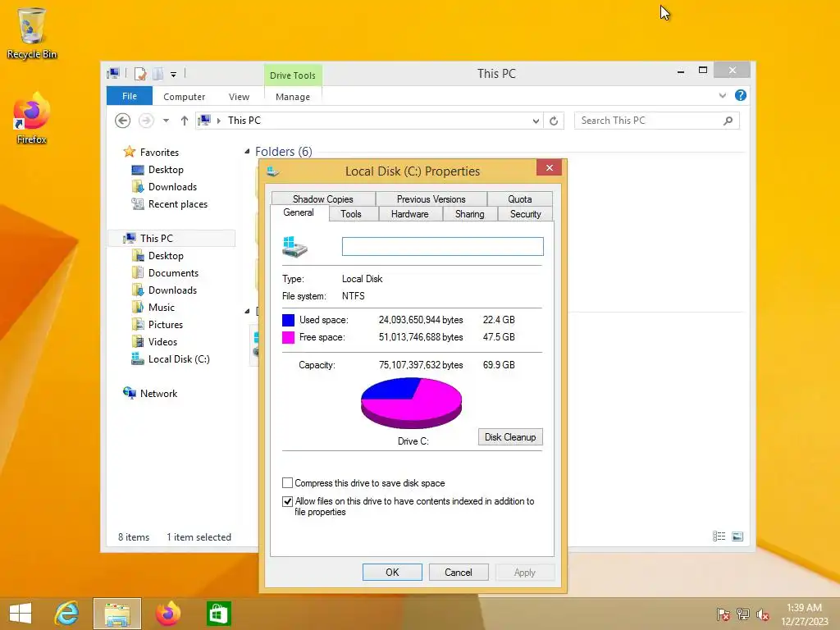Launch Internet Explorer from taskbar
Screen dimensions: 840x630
click(x=67, y=614)
